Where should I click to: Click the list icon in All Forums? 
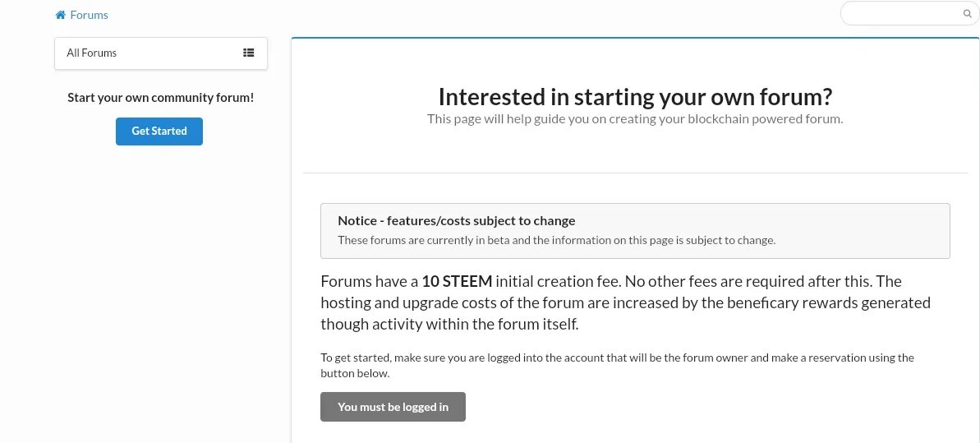click(249, 53)
